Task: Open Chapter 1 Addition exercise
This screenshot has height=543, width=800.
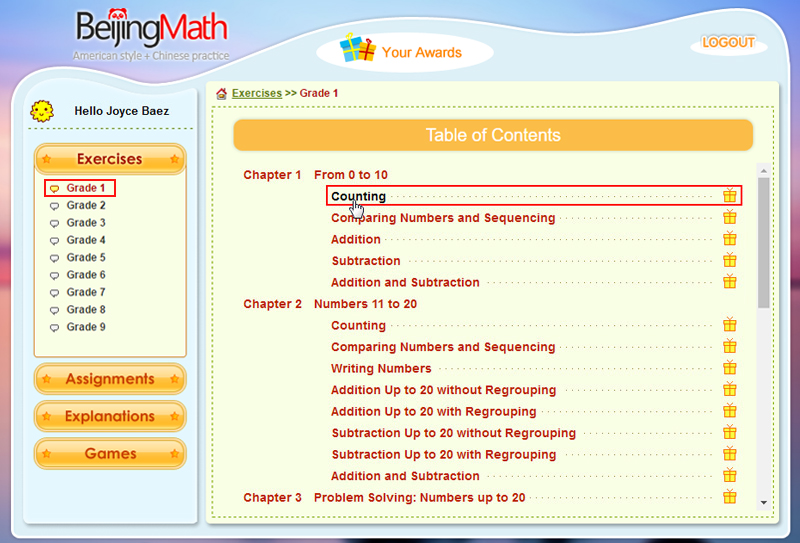Action: tap(356, 239)
